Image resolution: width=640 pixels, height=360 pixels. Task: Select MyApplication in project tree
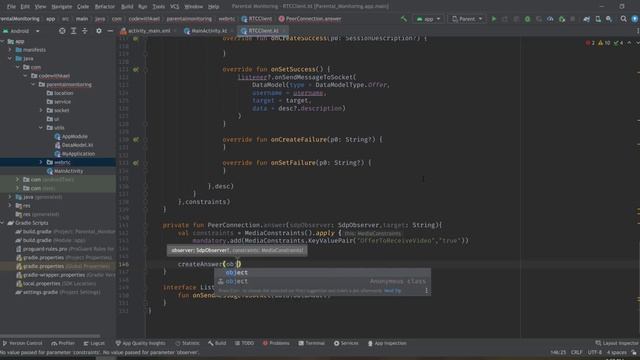point(78,154)
